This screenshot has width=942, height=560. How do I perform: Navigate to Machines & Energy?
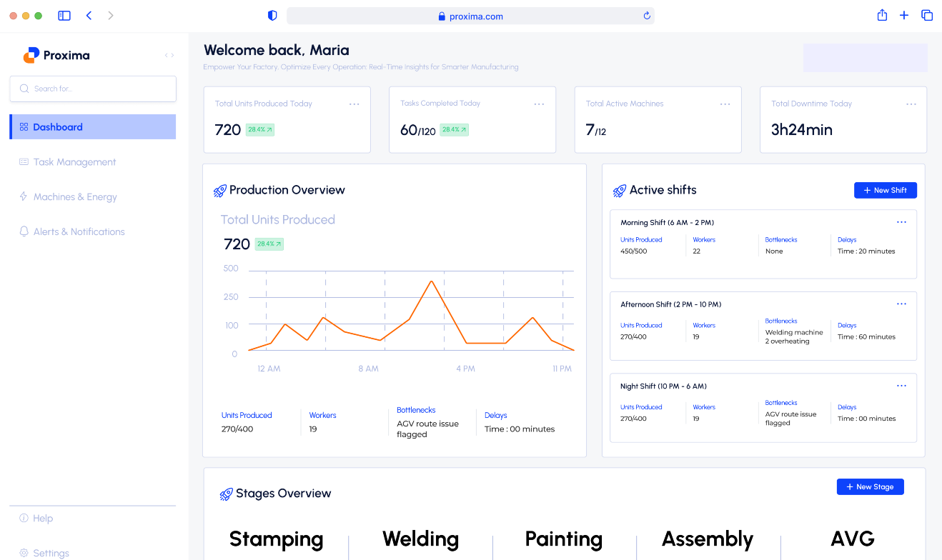(x=75, y=197)
